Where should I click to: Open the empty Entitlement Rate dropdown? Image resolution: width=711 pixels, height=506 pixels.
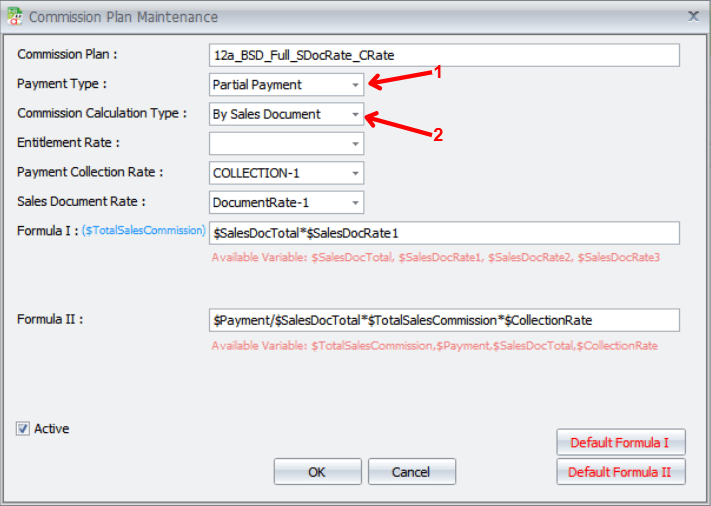pos(355,144)
